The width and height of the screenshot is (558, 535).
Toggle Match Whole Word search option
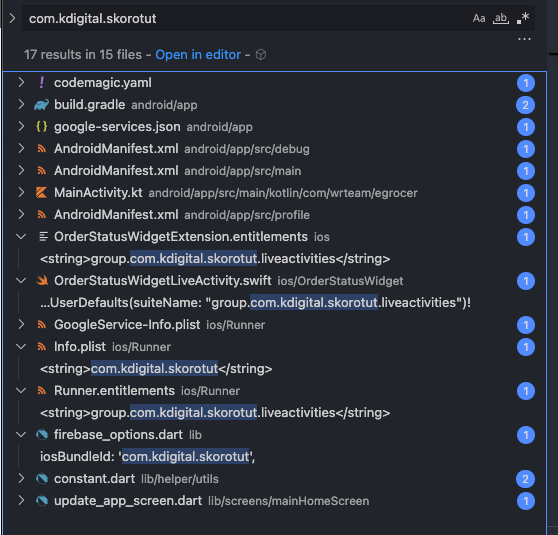501,18
